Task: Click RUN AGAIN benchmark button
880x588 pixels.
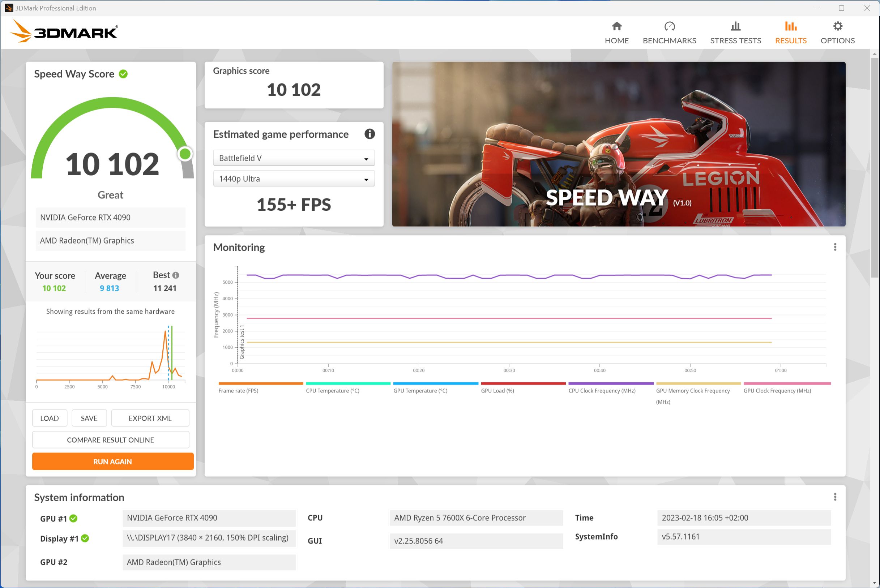Action: 110,461
